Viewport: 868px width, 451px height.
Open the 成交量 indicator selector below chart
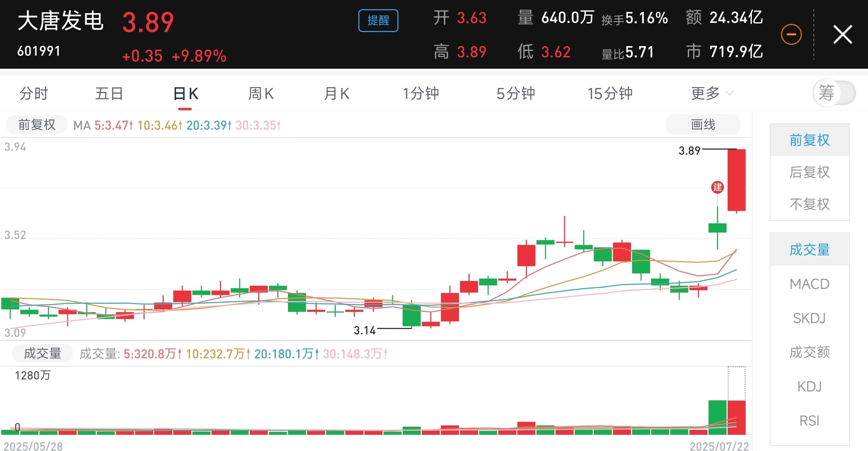point(43,353)
